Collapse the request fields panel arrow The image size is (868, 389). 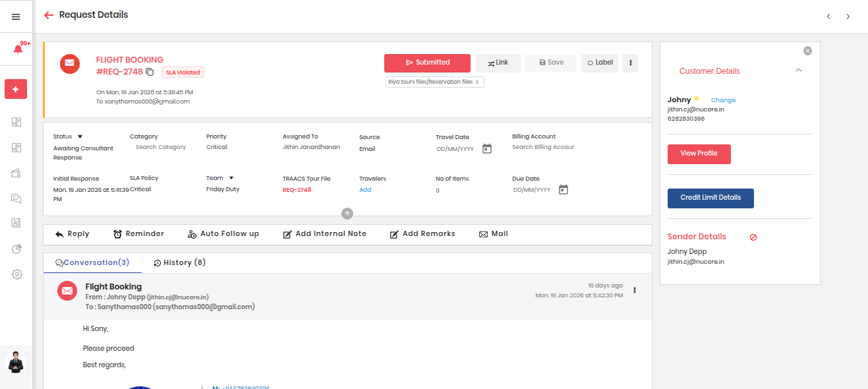point(347,214)
